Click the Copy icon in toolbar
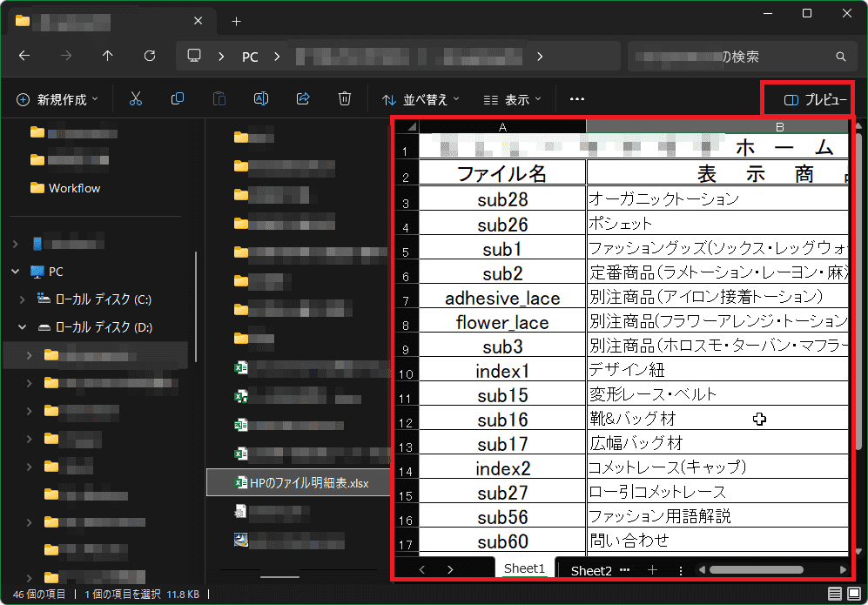This screenshot has width=868, height=605. tap(178, 99)
